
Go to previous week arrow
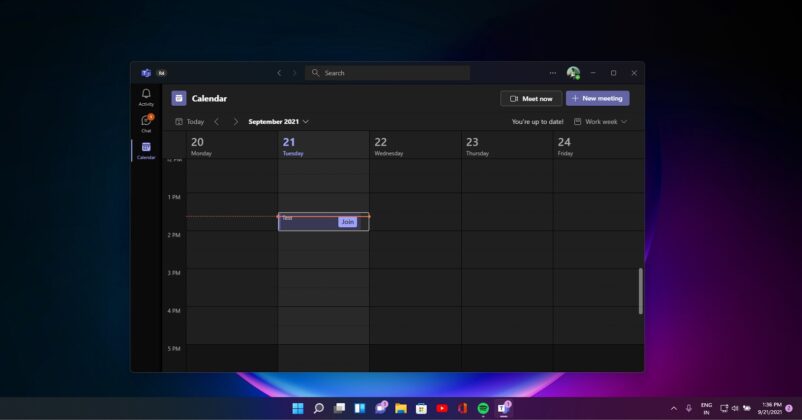click(x=217, y=122)
